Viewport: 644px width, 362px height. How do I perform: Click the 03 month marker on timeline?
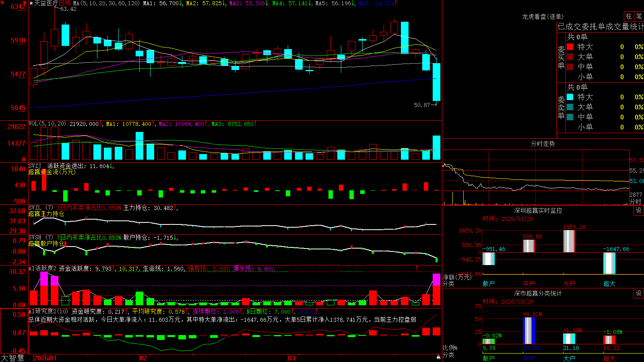click(292, 358)
